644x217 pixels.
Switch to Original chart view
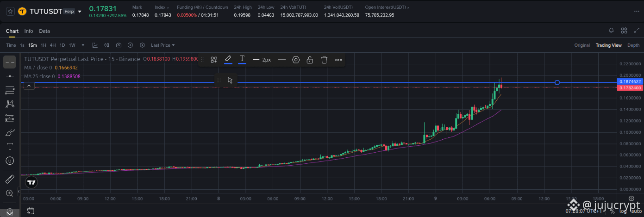tap(582, 45)
